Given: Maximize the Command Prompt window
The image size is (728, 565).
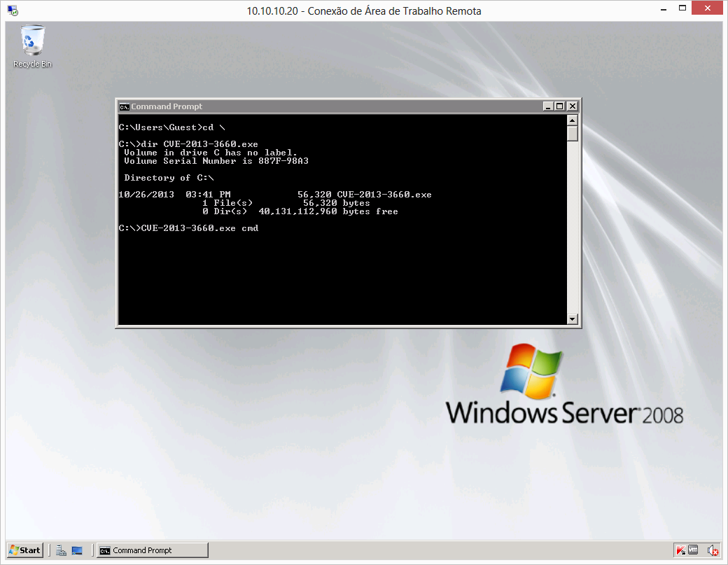Looking at the screenshot, I should (x=560, y=106).
